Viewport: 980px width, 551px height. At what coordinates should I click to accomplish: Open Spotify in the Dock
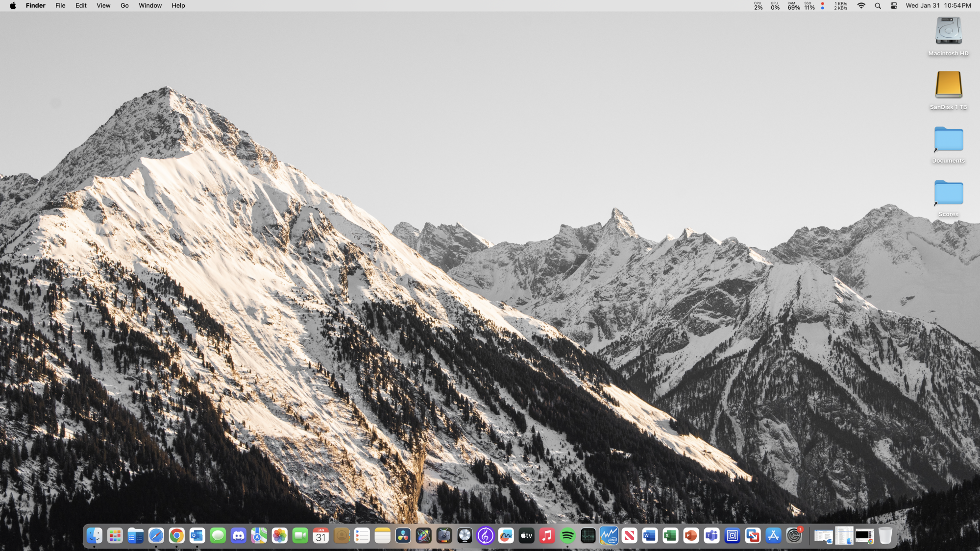point(568,536)
